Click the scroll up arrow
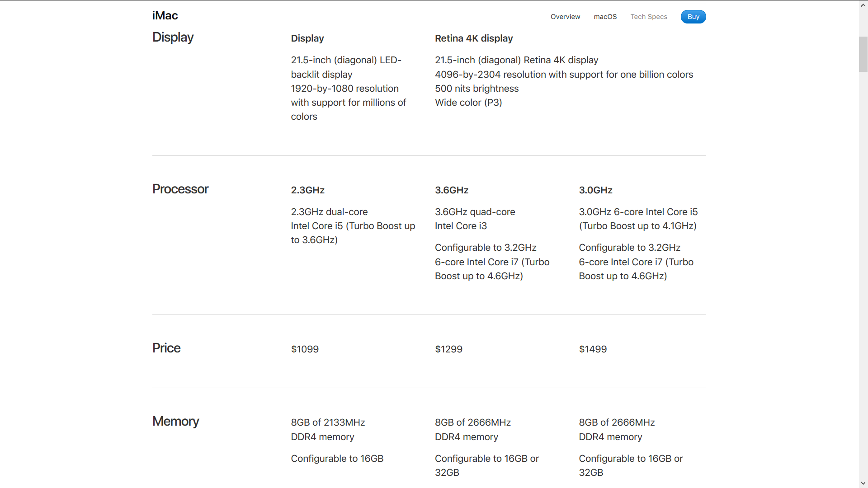The width and height of the screenshot is (868, 488). pyautogui.click(x=863, y=5)
